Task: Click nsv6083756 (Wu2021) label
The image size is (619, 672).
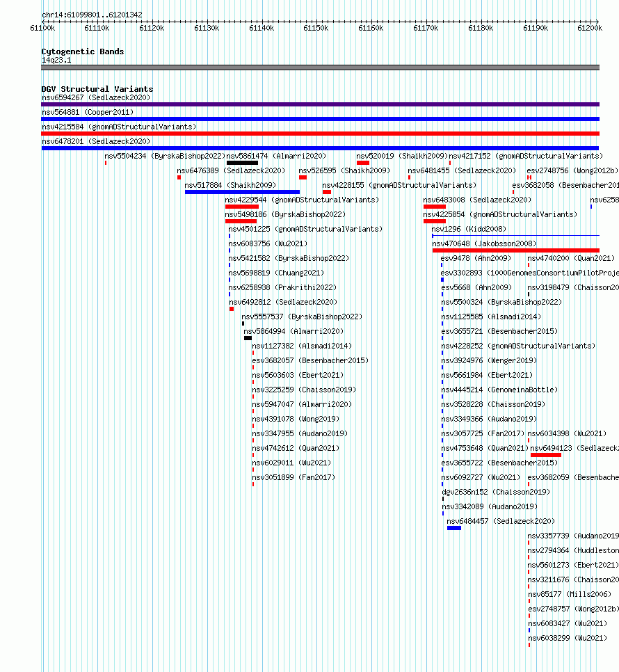Action: pos(268,243)
